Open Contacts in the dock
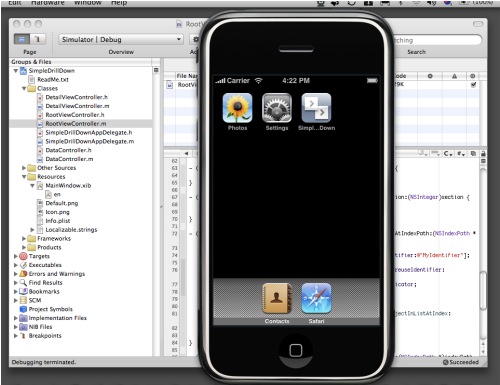500x385 pixels. click(x=277, y=298)
